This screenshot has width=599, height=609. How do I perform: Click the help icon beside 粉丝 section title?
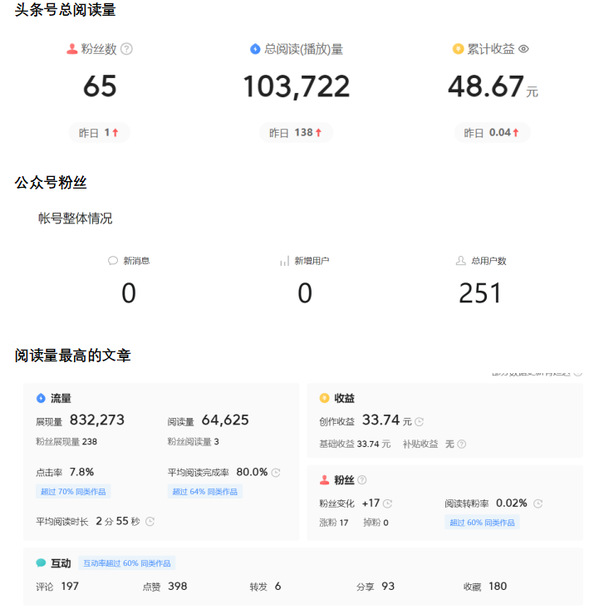[362, 480]
